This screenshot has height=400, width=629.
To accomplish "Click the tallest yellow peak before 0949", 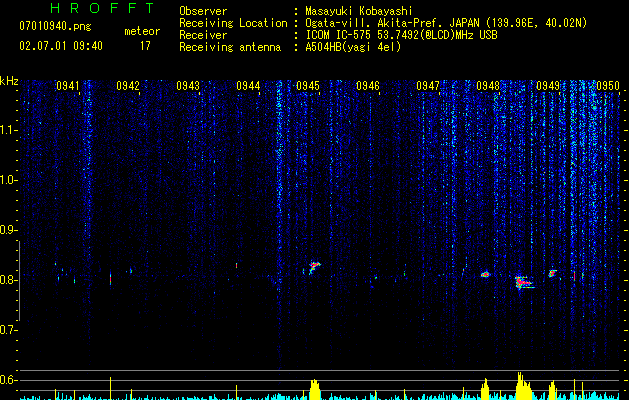I will pos(523,386).
